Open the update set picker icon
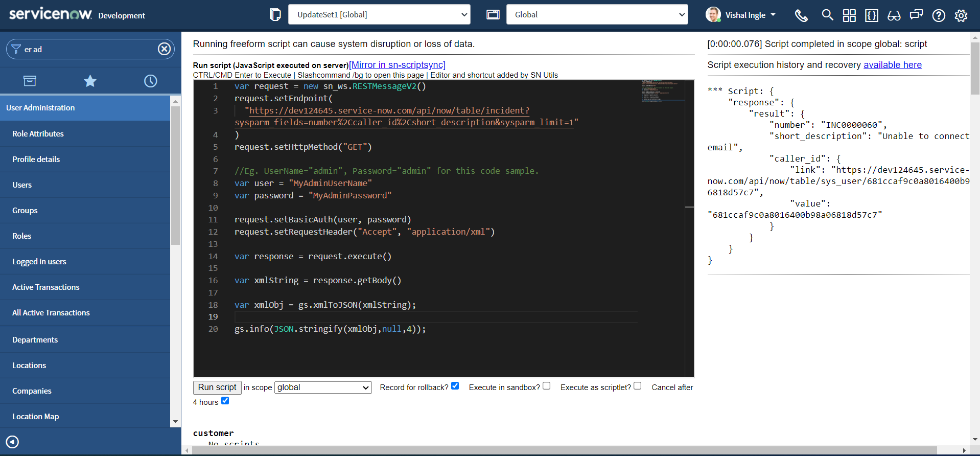 (x=275, y=15)
